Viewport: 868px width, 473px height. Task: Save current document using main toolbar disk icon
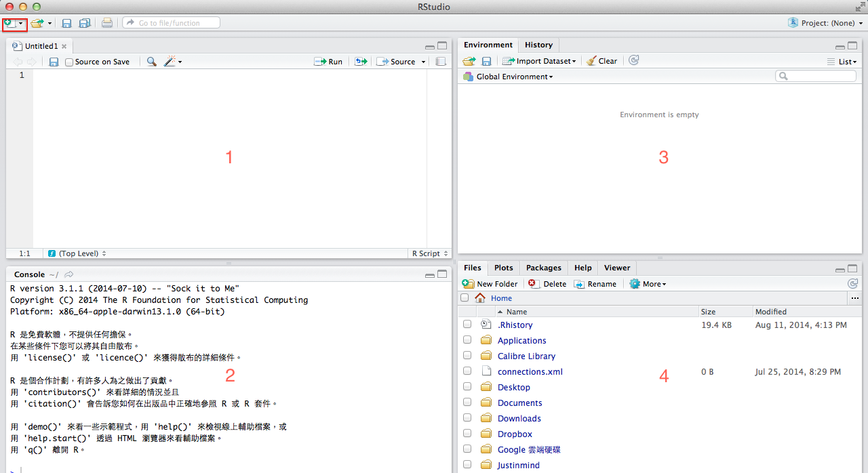pos(66,23)
